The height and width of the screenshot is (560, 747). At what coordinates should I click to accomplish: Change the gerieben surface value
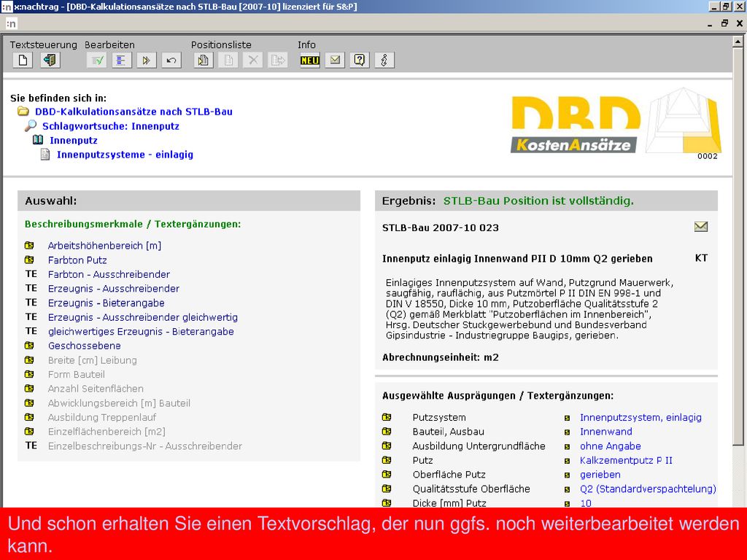point(600,474)
